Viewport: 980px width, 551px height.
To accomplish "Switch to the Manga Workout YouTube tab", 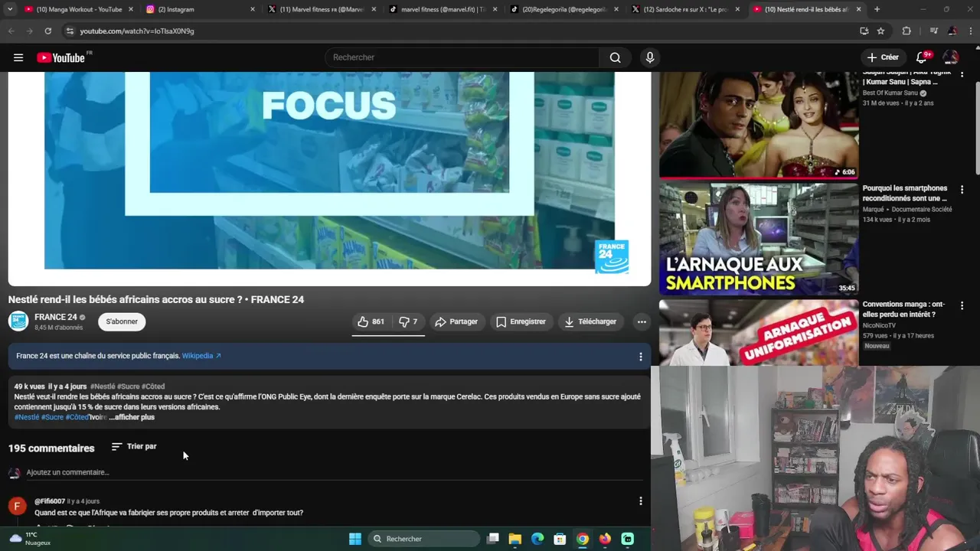I will point(79,9).
